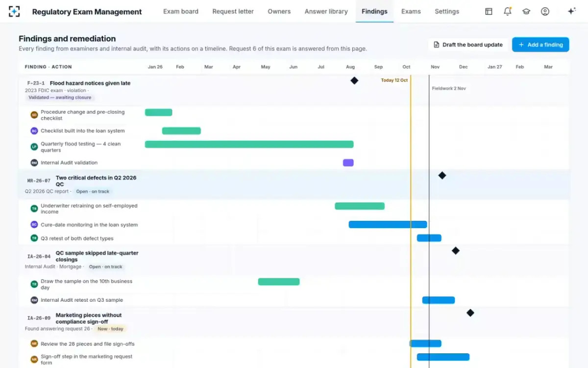588x368 pixels.
Task: Select the Findings tab
Action: (374, 11)
